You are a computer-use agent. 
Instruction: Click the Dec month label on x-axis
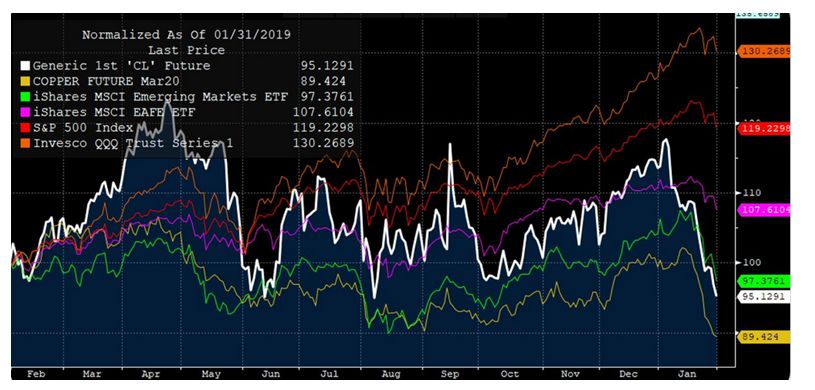628,373
